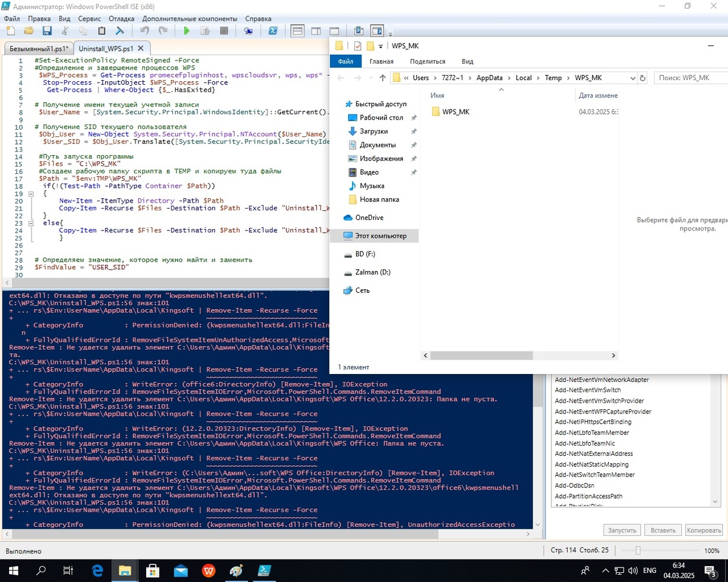
Task: Open new remote PowerShell tab icon
Action: point(248,30)
